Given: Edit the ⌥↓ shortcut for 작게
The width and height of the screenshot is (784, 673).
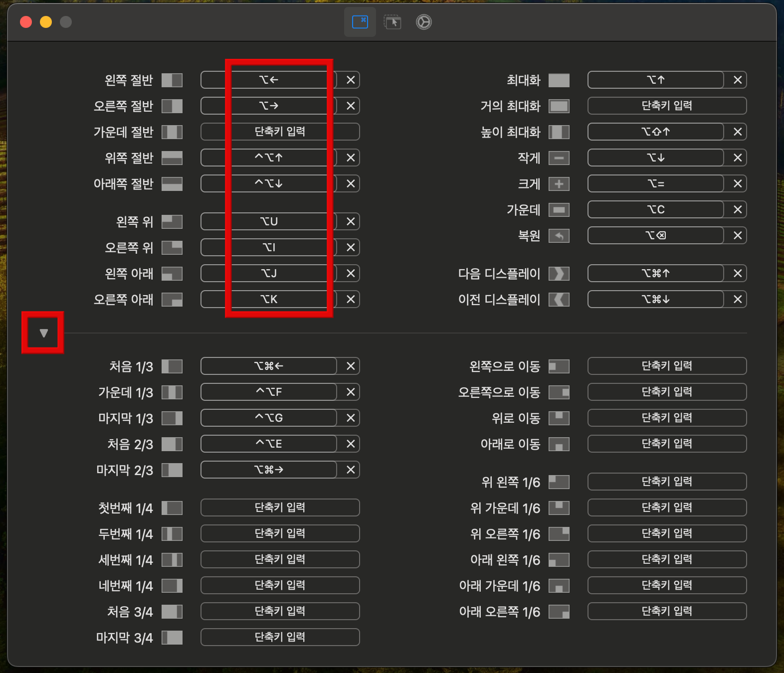Looking at the screenshot, I should coord(656,158).
